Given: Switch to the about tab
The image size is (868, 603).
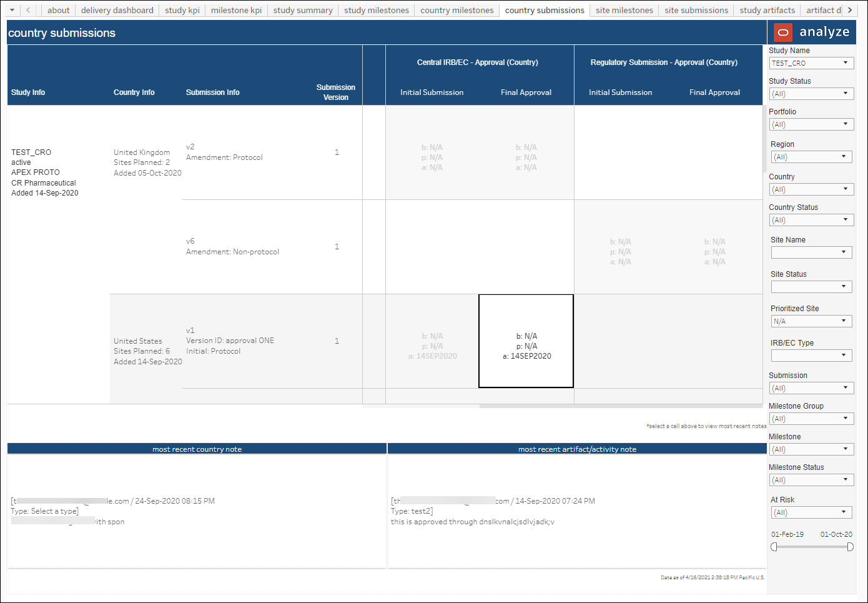Looking at the screenshot, I should [x=59, y=10].
